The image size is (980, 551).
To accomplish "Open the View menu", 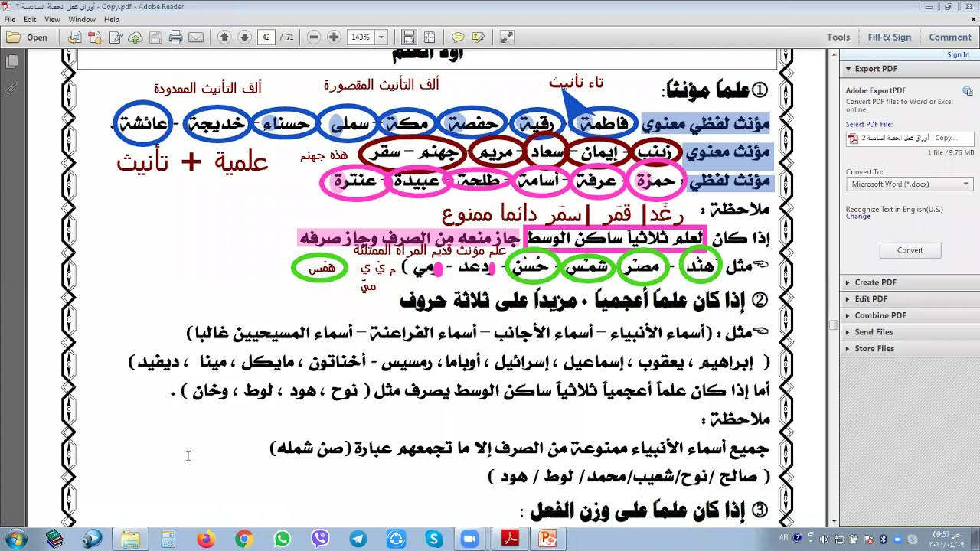I will [52, 19].
